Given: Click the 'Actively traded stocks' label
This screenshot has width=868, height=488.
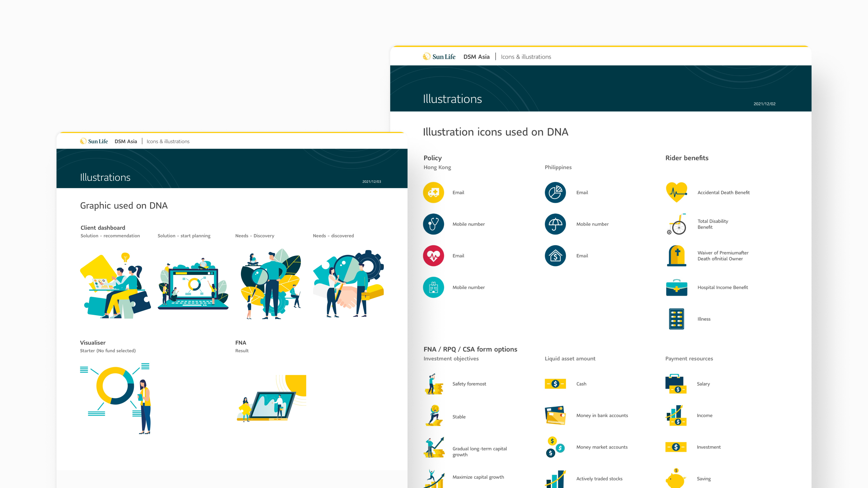Looking at the screenshot, I should click(599, 479).
